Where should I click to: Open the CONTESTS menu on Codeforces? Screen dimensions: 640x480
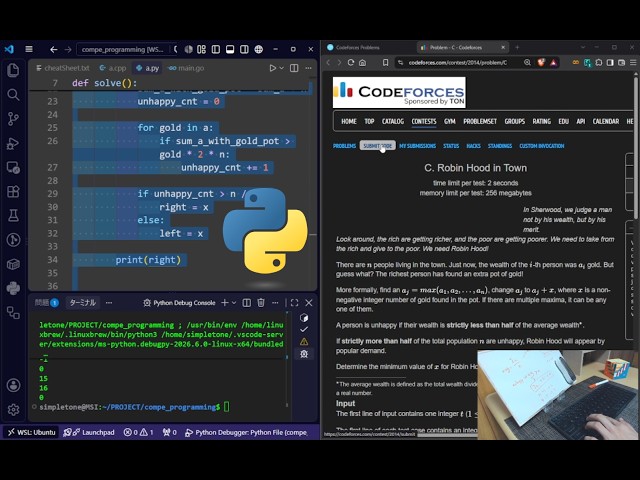(x=424, y=121)
